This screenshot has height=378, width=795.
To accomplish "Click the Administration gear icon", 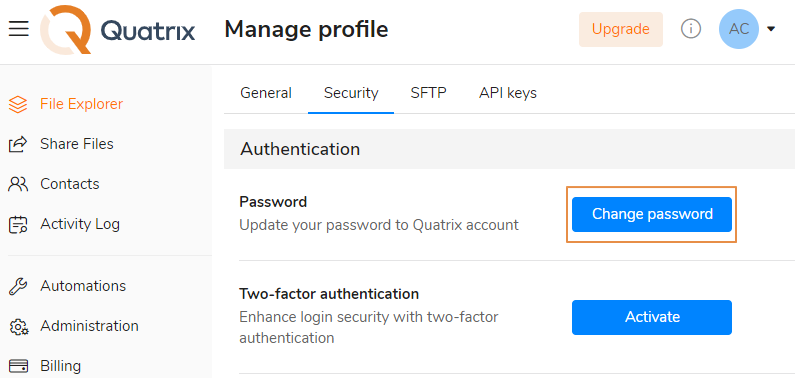I will tap(18, 326).
